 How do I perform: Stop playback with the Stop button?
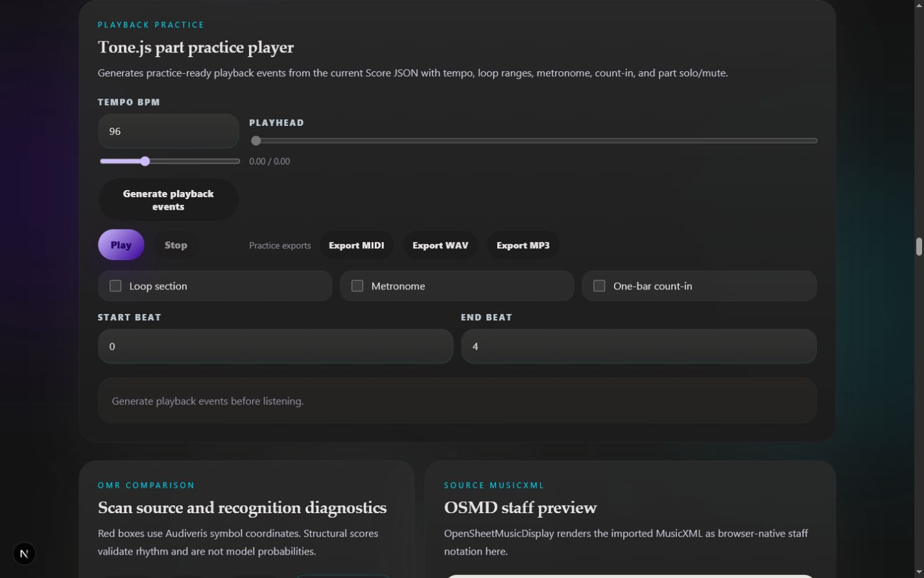point(176,245)
